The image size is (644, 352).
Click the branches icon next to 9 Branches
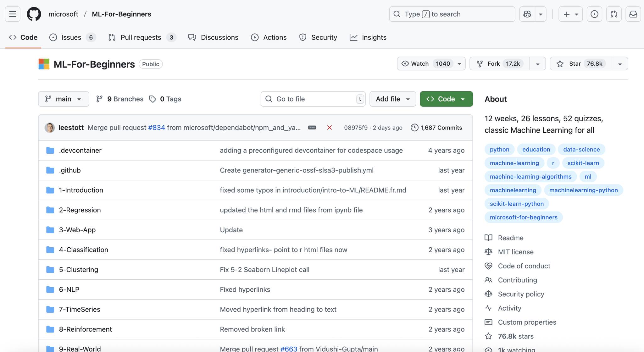click(99, 99)
